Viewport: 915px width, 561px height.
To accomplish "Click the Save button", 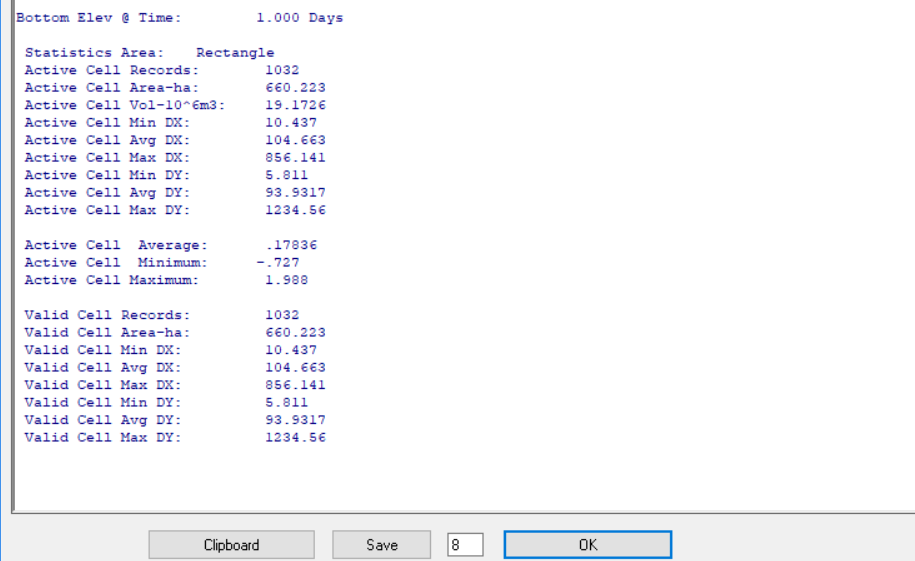I will tap(382, 545).
